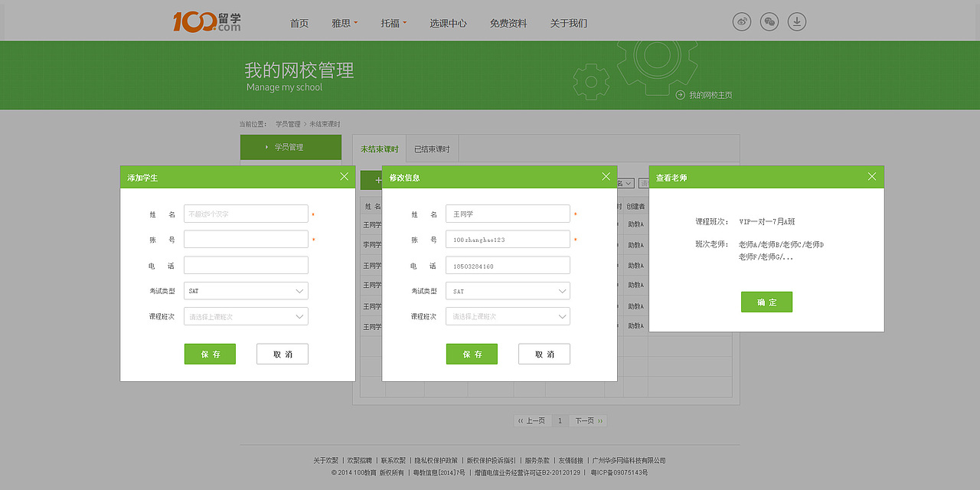Click the teacher list 老师A/老师B/老师C/老师D

[781, 245]
